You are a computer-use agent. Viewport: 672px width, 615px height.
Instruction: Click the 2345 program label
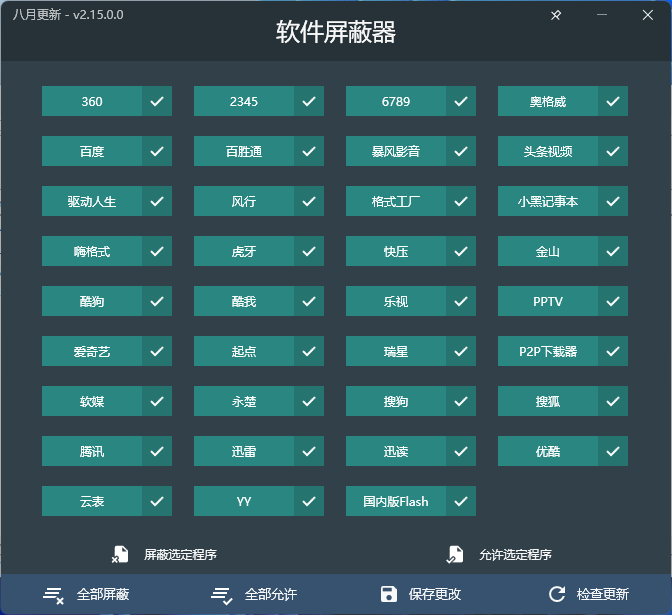click(244, 101)
